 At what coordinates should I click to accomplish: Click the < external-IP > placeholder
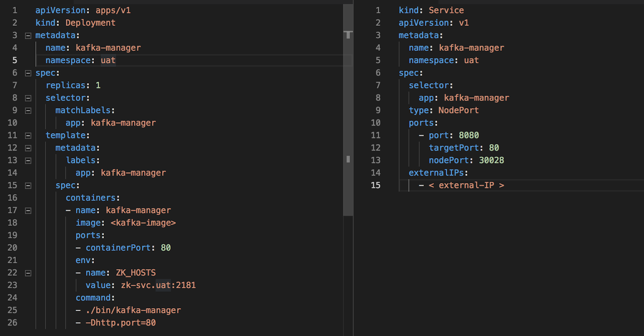click(466, 185)
